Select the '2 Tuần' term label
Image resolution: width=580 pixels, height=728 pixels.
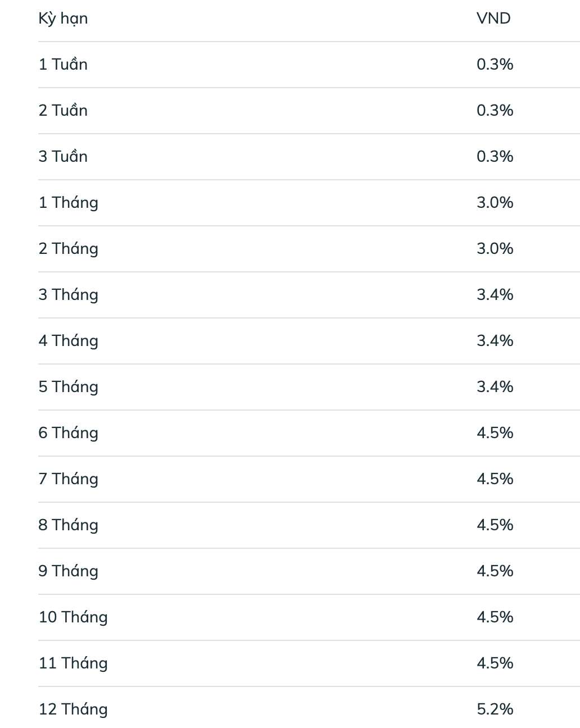(63, 111)
